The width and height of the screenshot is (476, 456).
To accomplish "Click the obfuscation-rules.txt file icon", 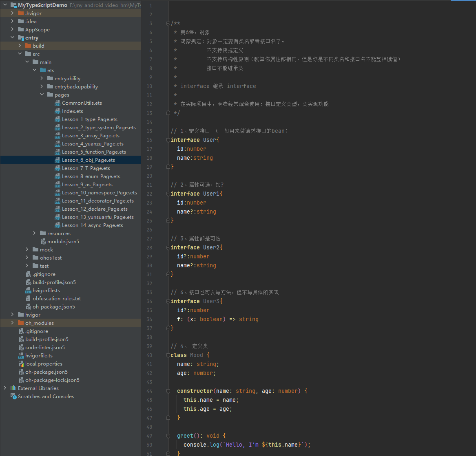I will coord(28,299).
